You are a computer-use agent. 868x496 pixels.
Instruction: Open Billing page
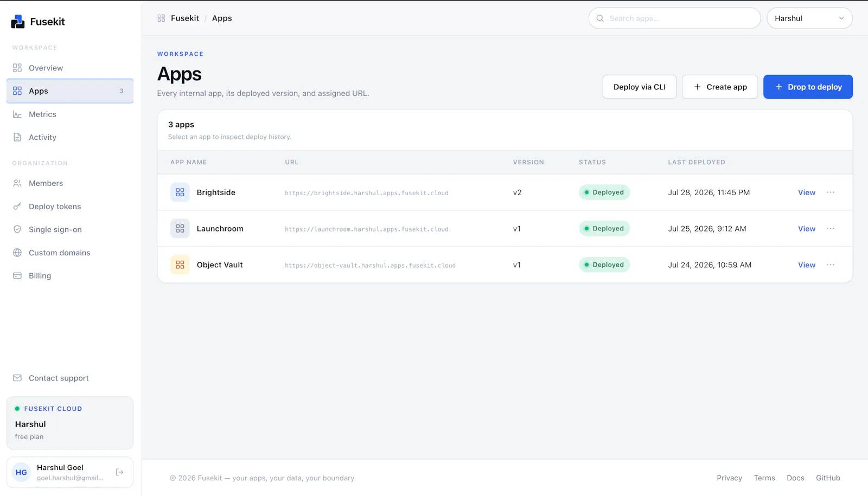click(70, 275)
